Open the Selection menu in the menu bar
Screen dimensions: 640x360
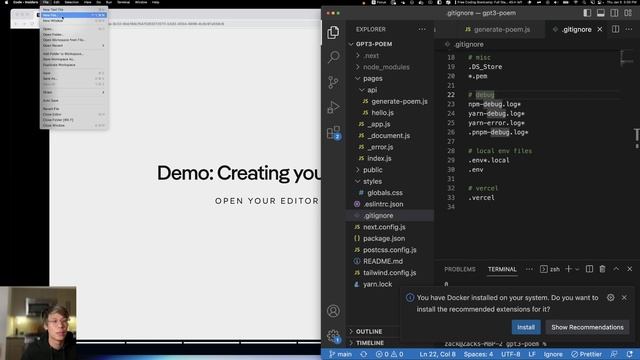pos(71,2)
